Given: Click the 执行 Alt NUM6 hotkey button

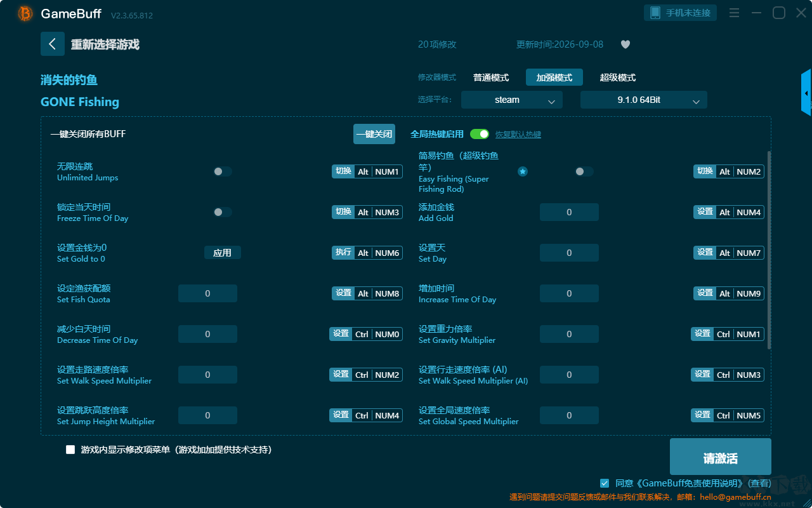Looking at the screenshot, I should pyautogui.click(x=367, y=253).
